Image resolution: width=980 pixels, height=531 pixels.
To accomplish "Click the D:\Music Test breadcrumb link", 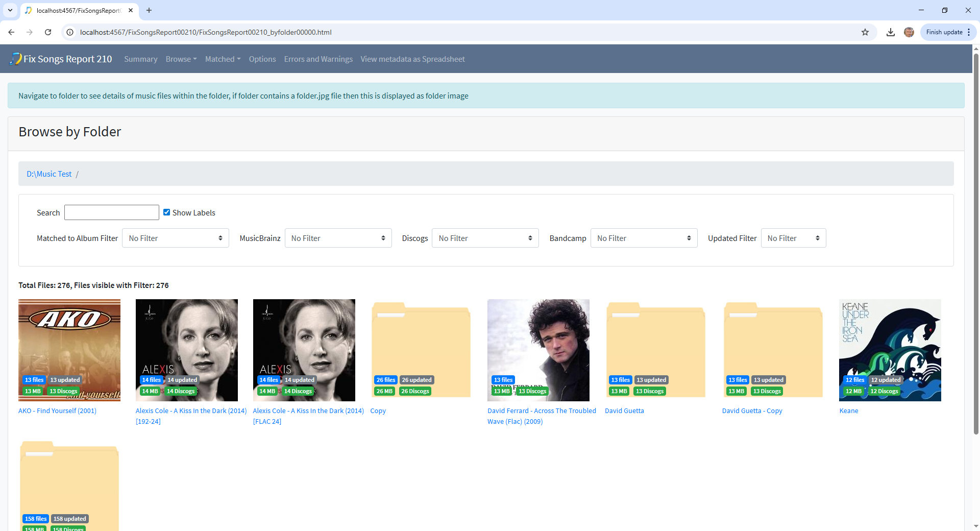I will 49,174.
